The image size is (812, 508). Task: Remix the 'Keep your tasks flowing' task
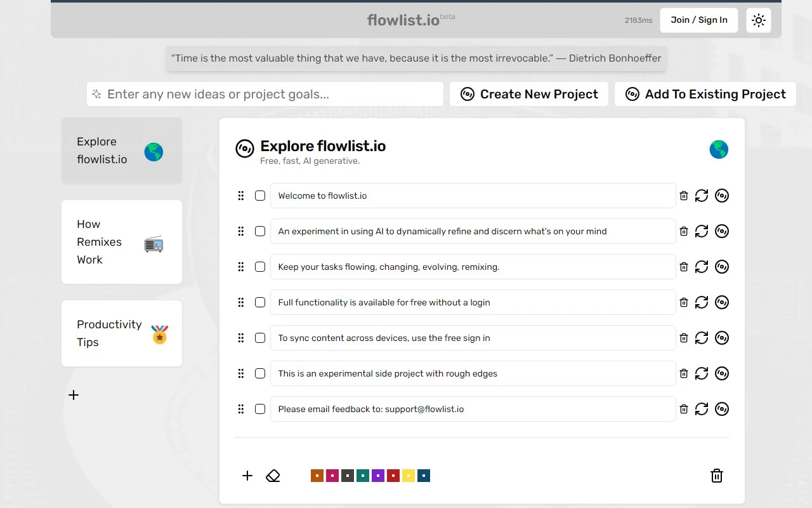tap(722, 267)
